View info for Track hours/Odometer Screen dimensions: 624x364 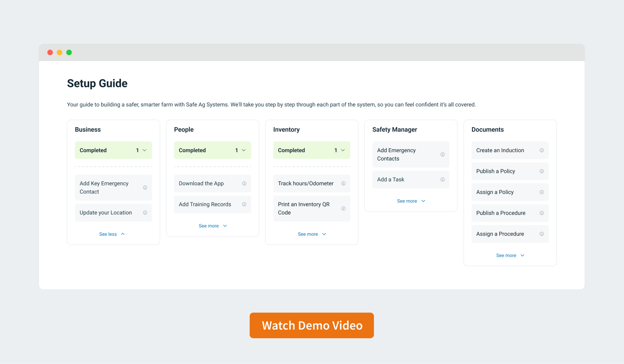click(x=343, y=183)
